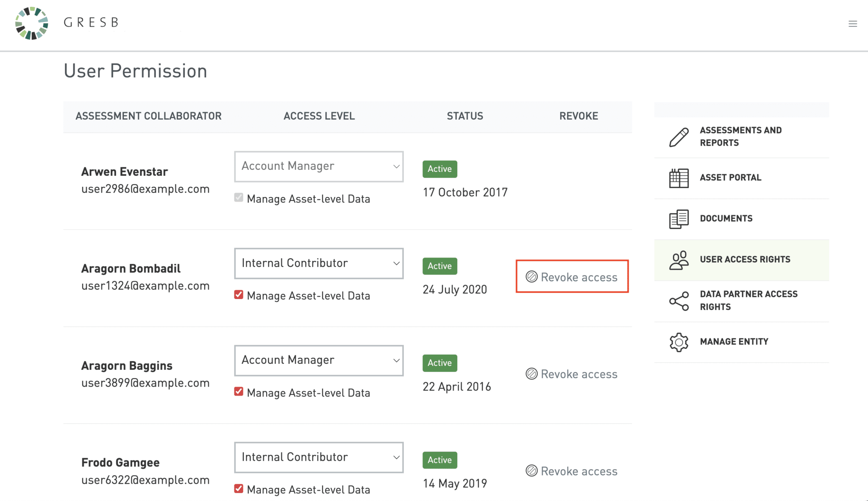Expand Aragorn Baggins' Account Manager dropdown

click(319, 360)
